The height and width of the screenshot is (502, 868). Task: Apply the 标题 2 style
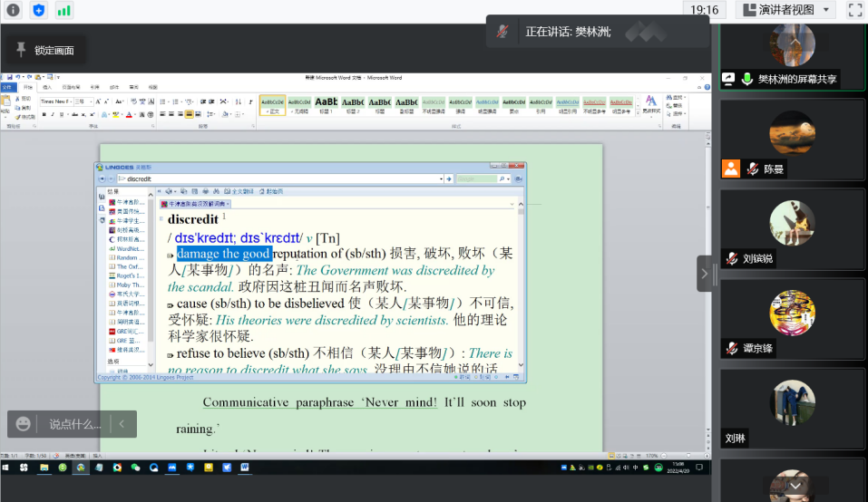[353, 105]
